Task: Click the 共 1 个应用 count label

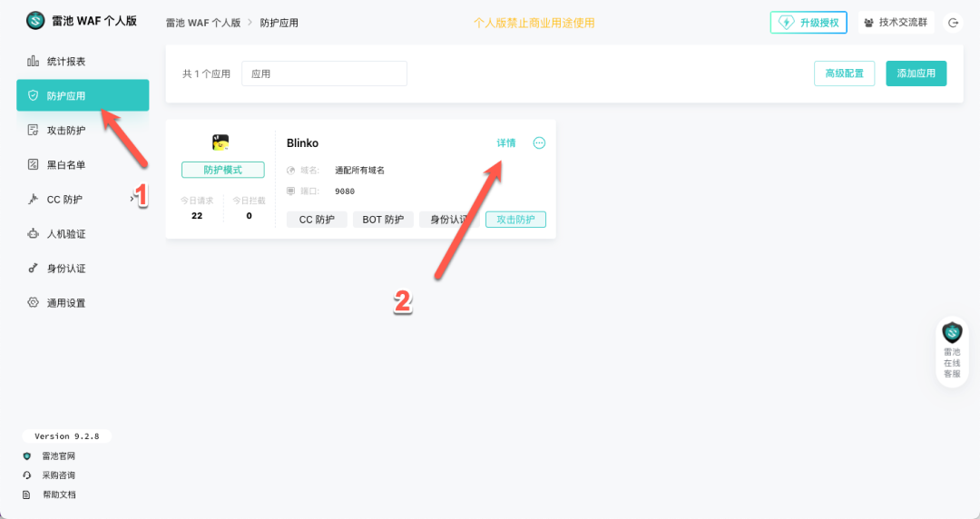Action: (206, 73)
